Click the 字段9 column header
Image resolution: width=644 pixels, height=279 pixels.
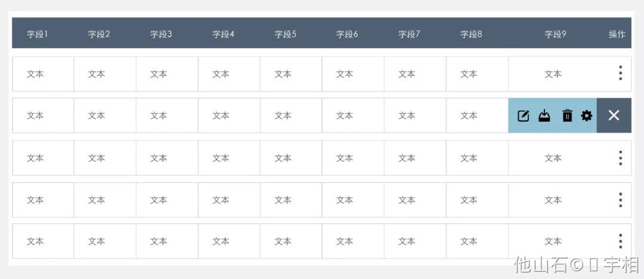click(555, 34)
